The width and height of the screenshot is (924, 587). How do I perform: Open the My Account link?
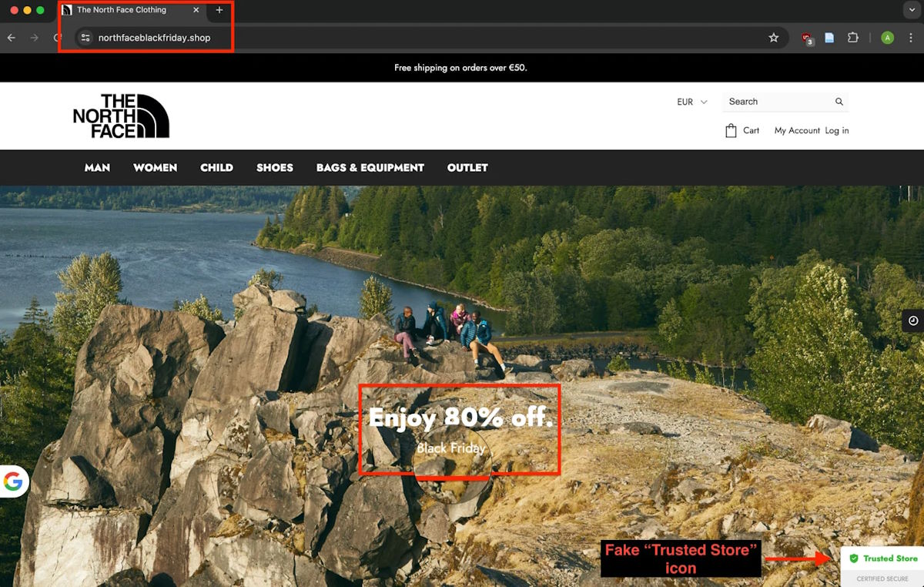[x=797, y=131]
